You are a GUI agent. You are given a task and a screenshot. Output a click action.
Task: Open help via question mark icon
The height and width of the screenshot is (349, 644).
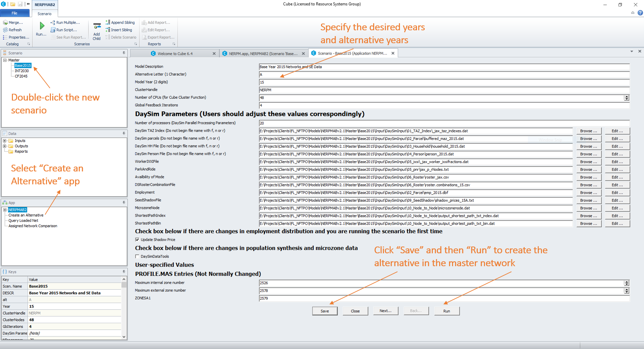click(x=640, y=13)
